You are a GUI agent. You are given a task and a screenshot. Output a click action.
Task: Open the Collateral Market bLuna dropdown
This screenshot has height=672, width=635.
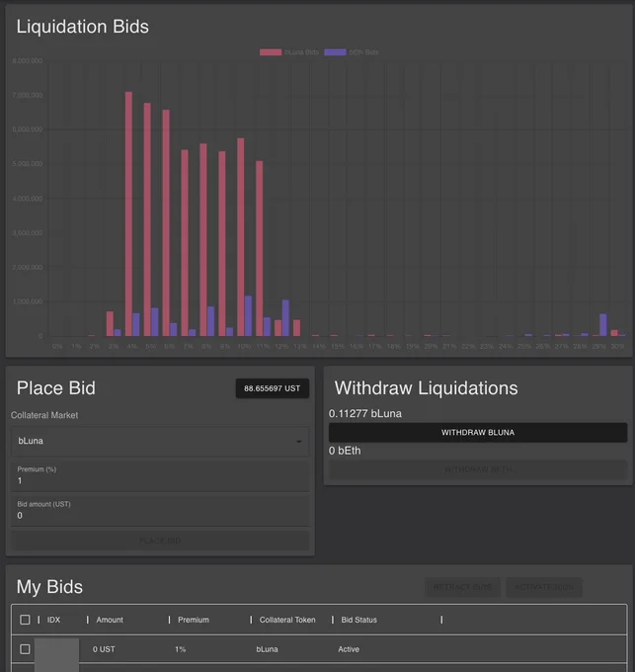pyautogui.click(x=160, y=441)
